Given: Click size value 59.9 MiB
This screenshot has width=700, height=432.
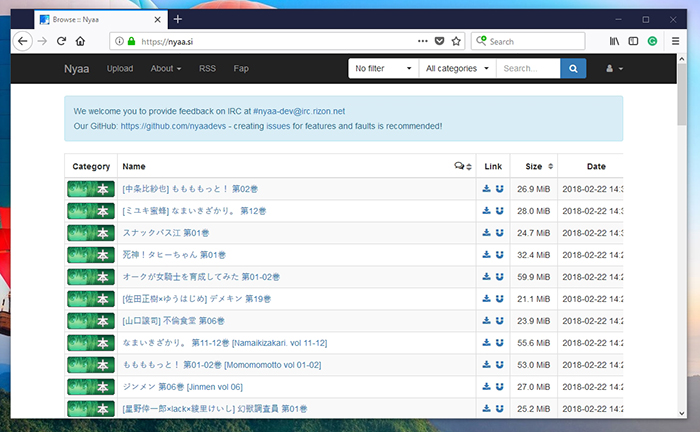Looking at the screenshot, I should [x=533, y=277].
